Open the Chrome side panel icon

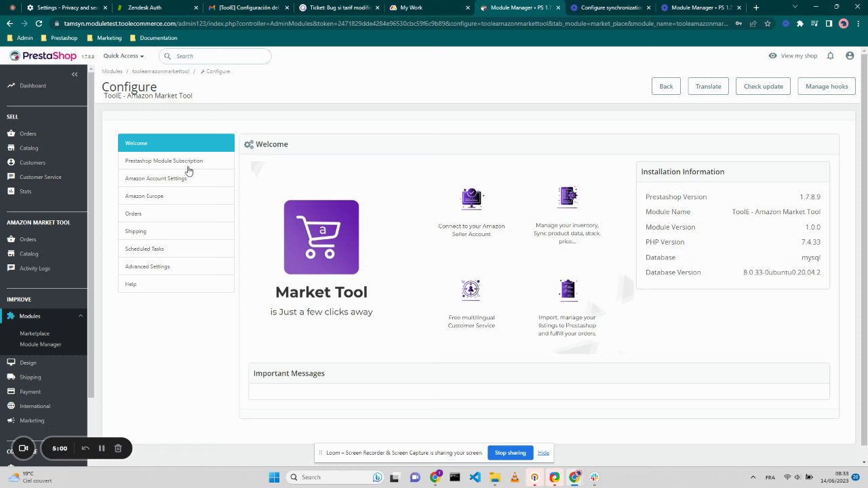(829, 23)
